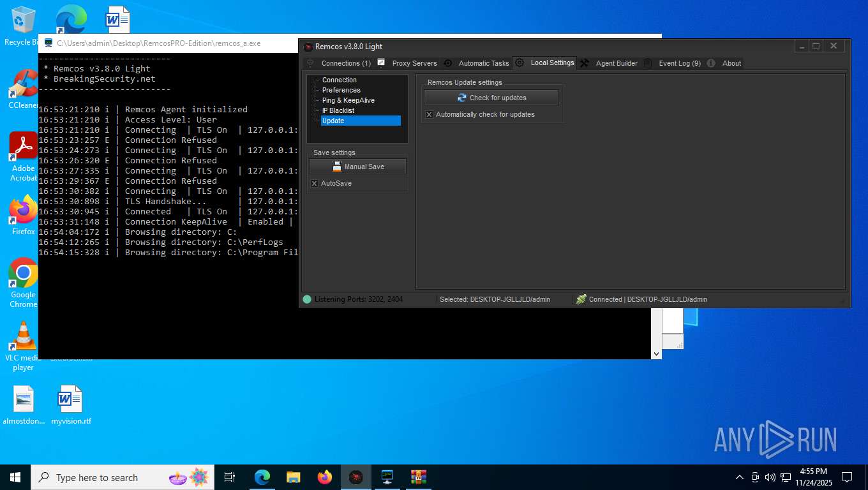Click the Windows Start button
868x490 pixels.
pos(15,477)
